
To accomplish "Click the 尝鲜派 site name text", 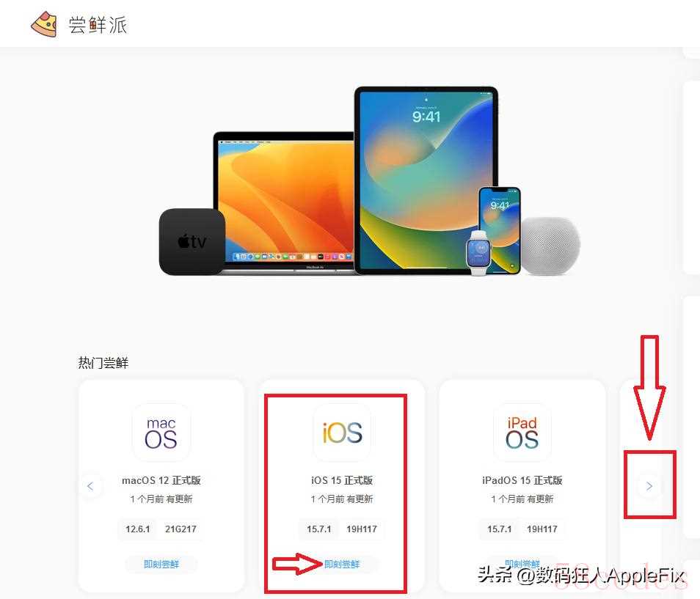I will click(x=98, y=24).
